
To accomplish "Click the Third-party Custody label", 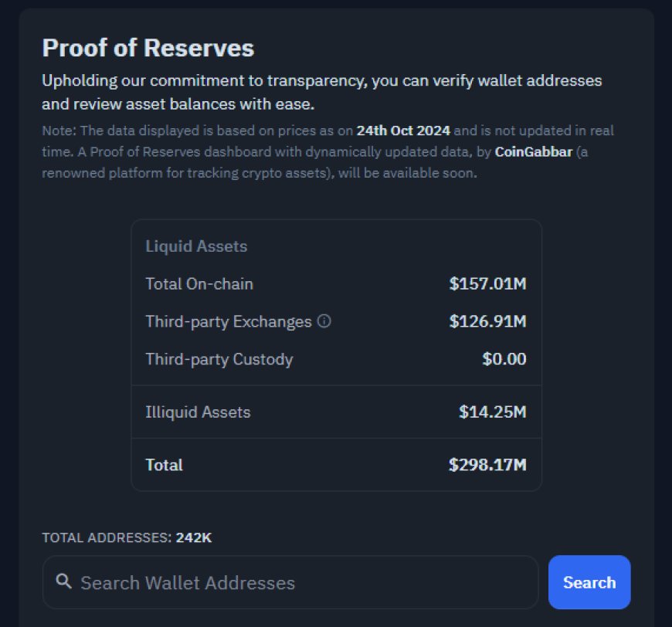I will 219,359.
